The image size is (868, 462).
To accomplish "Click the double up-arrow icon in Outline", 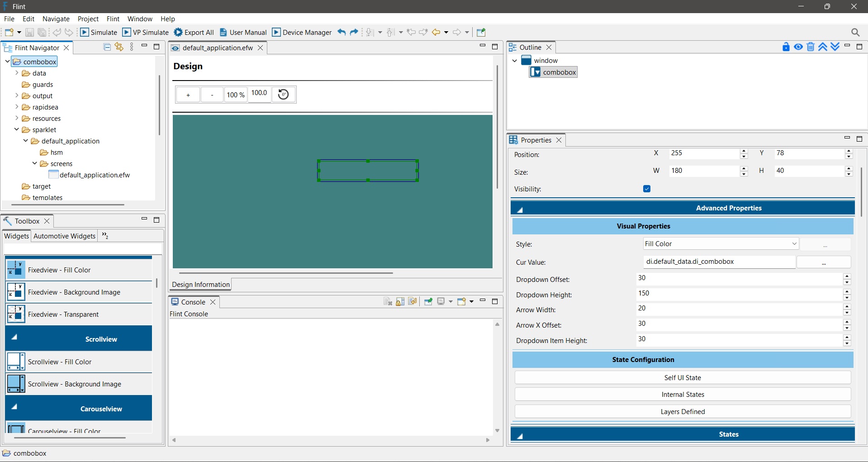I will (x=823, y=47).
